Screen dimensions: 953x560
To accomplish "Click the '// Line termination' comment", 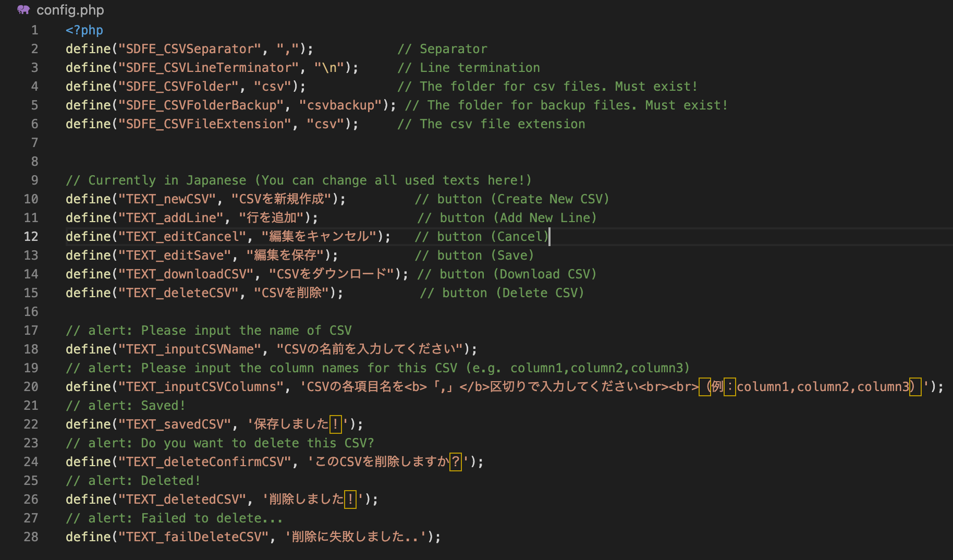I will tap(469, 68).
